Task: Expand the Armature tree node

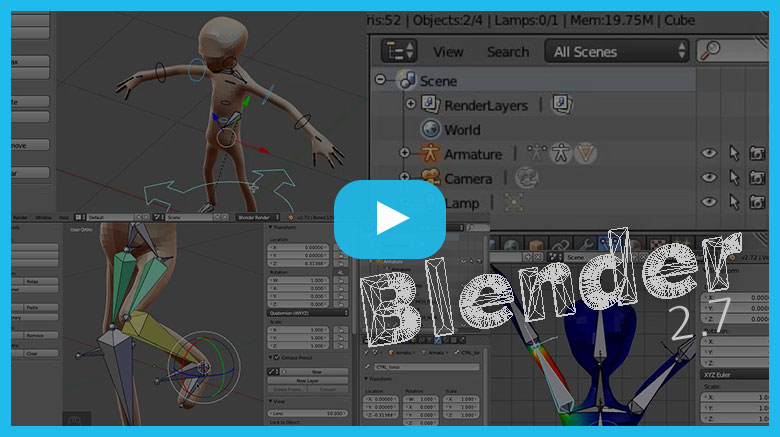Action: point(405,153)
